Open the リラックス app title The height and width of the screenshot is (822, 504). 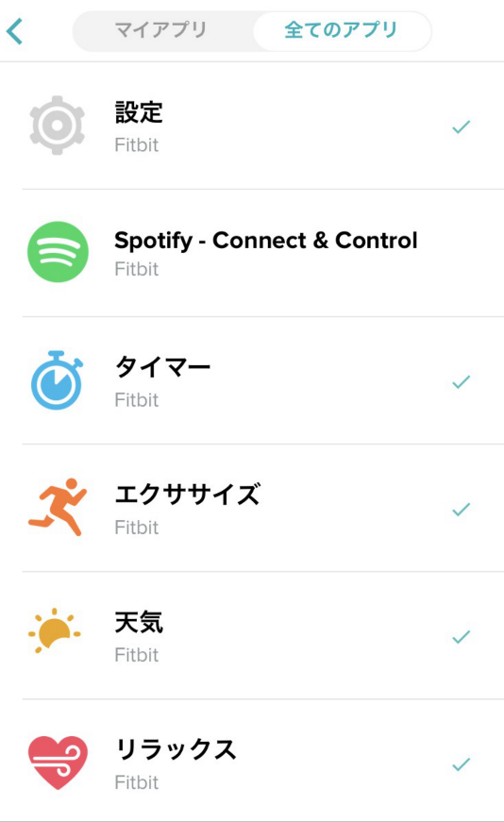[x=176, y=749]
